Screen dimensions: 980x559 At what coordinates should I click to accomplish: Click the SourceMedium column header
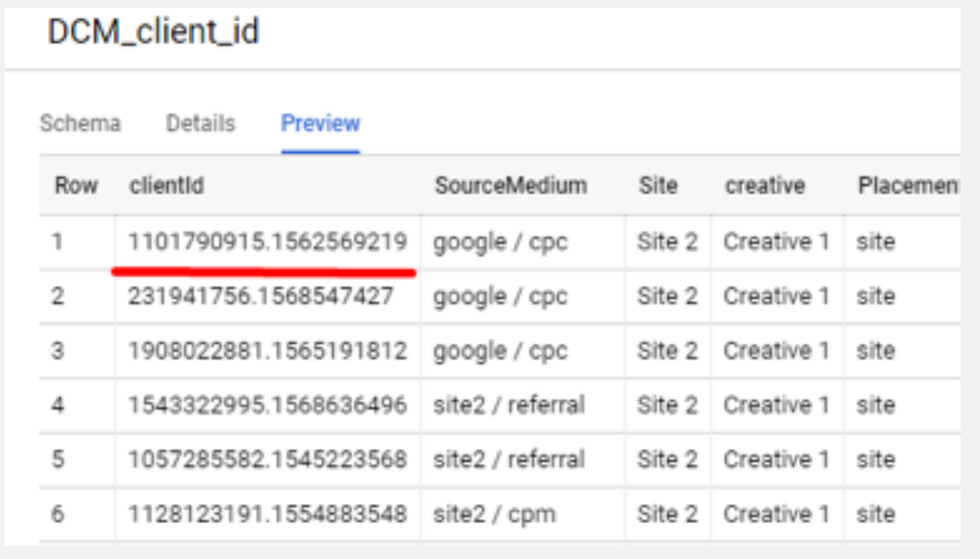point(511,186)
